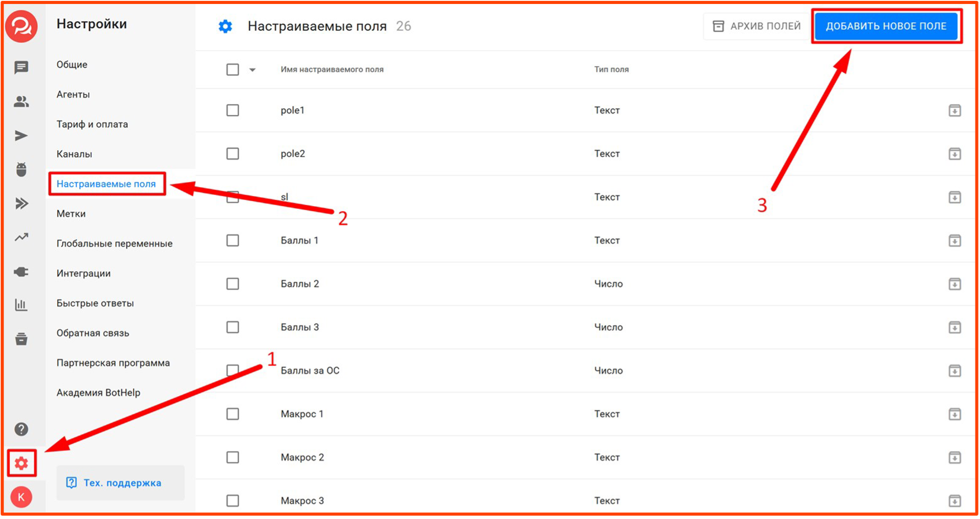Open the growth trend line icon
Screen dimensions: 980x519
tap(21, 237)
